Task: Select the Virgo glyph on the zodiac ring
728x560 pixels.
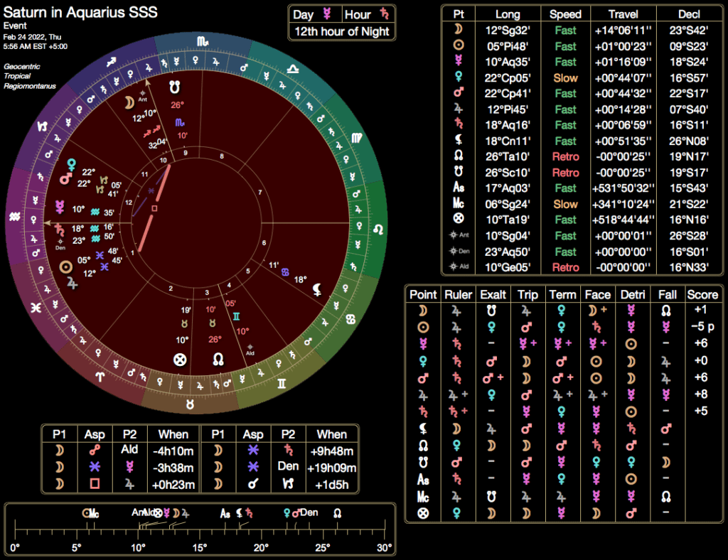Action: (357, 138)
